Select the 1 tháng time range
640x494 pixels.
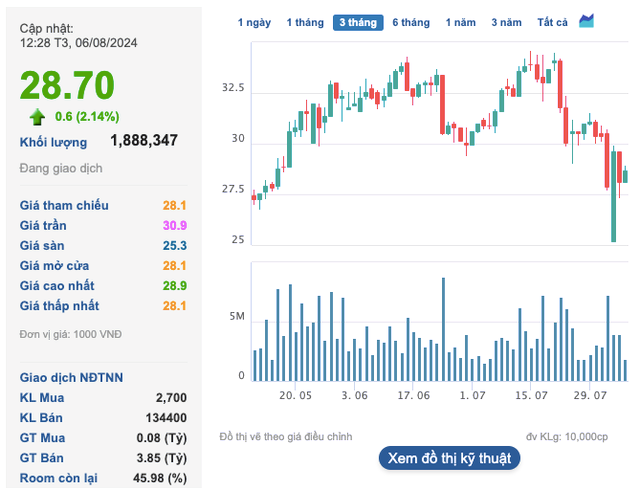coord(304,22)
